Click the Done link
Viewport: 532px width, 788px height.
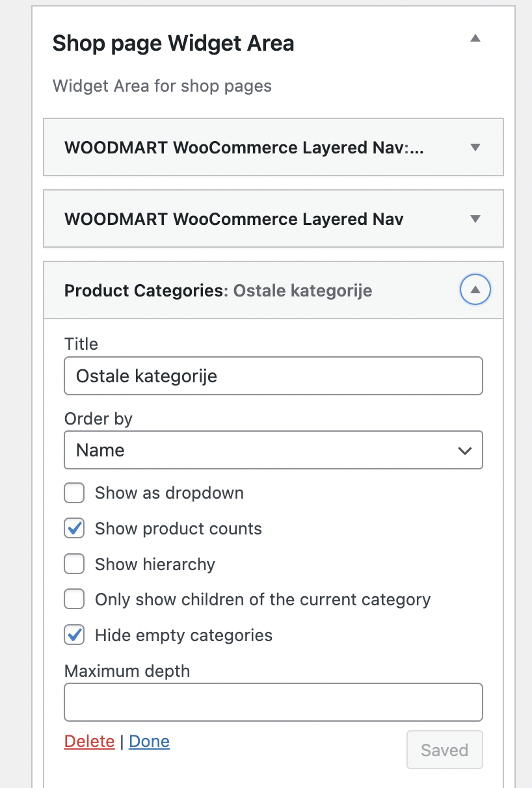[149, 741]
